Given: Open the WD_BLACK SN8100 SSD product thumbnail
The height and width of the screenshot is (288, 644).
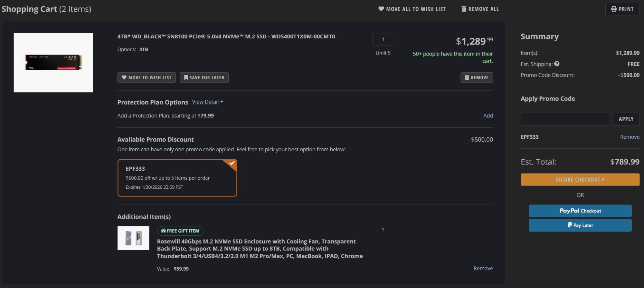Looking at the screenshot, I should (x=53, y=63).
